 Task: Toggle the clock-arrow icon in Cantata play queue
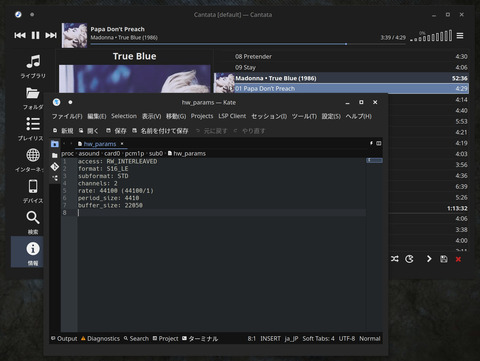tap(409, 259)
